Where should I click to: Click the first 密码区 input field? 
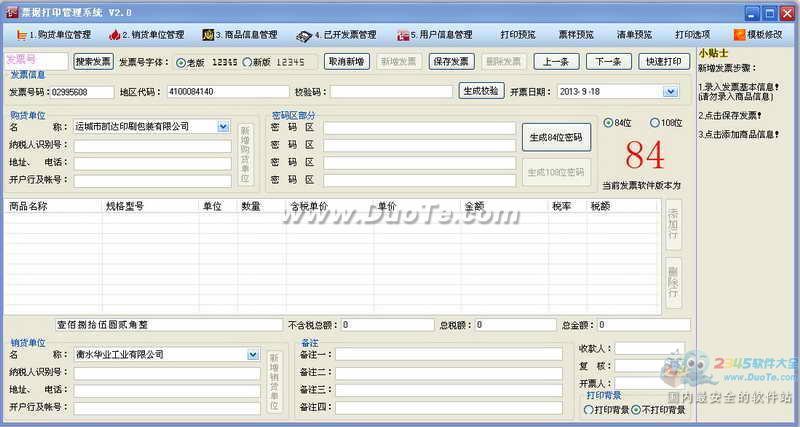[x=420, y=128]
